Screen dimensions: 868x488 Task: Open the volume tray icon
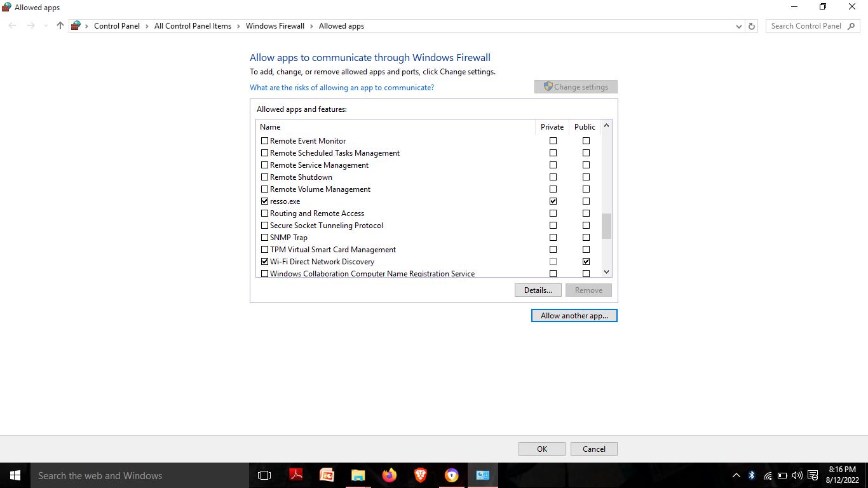[x=797, y=475]
